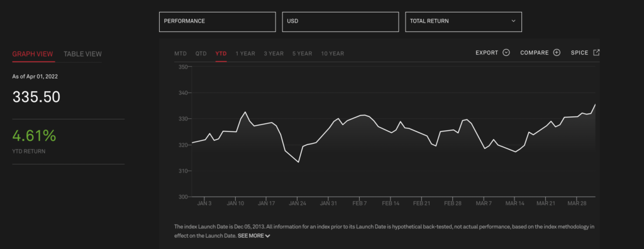The height and width of the screenshot is (249, 644).
Task: Click the YTD RETURN caption
Action: pyautogui.click(x=29, y=151)
